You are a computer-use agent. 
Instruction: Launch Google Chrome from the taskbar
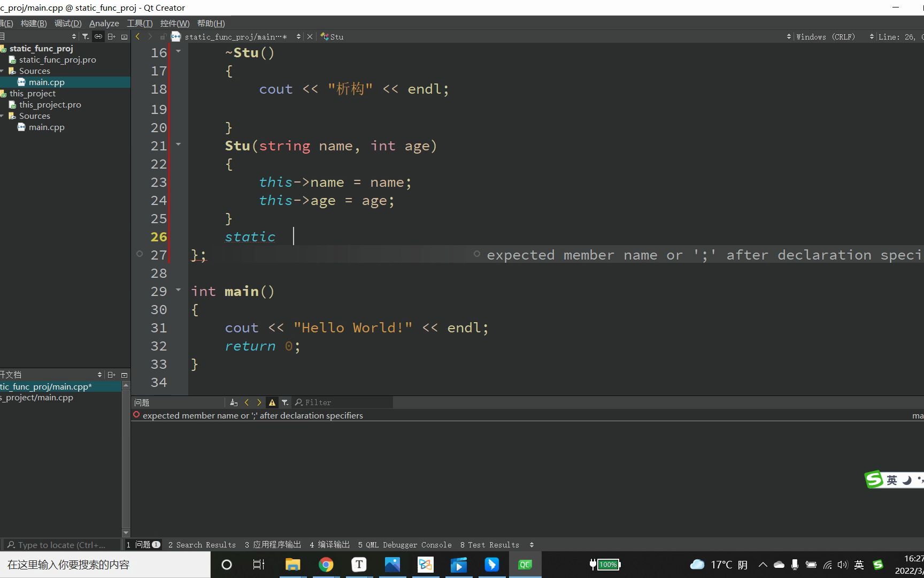point(326,564)
